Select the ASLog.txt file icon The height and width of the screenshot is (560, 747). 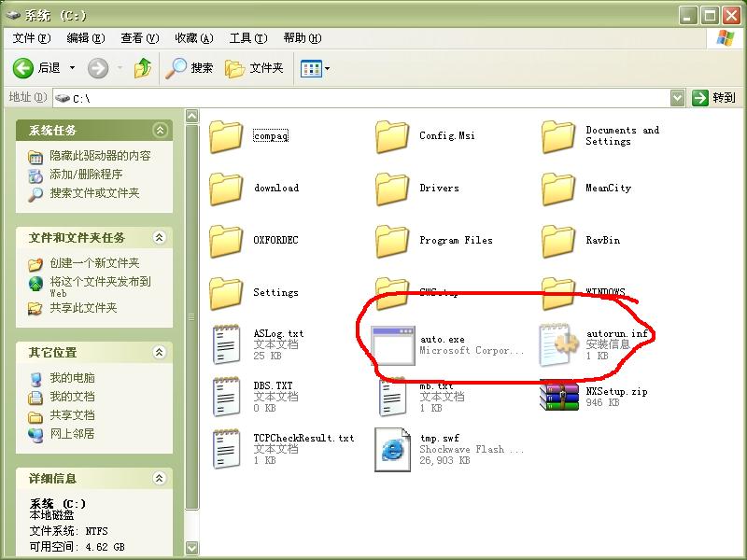pyautogui.click(x=226, y=344)
